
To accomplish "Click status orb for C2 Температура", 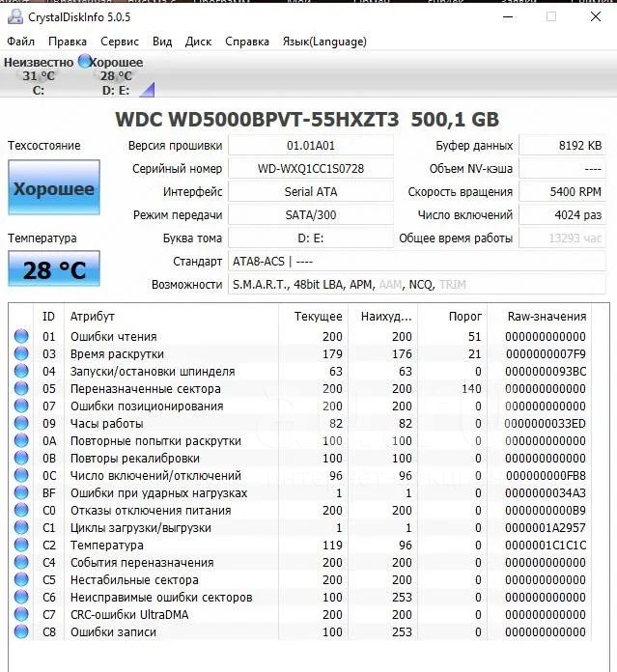I will click(x=21, y=545).
